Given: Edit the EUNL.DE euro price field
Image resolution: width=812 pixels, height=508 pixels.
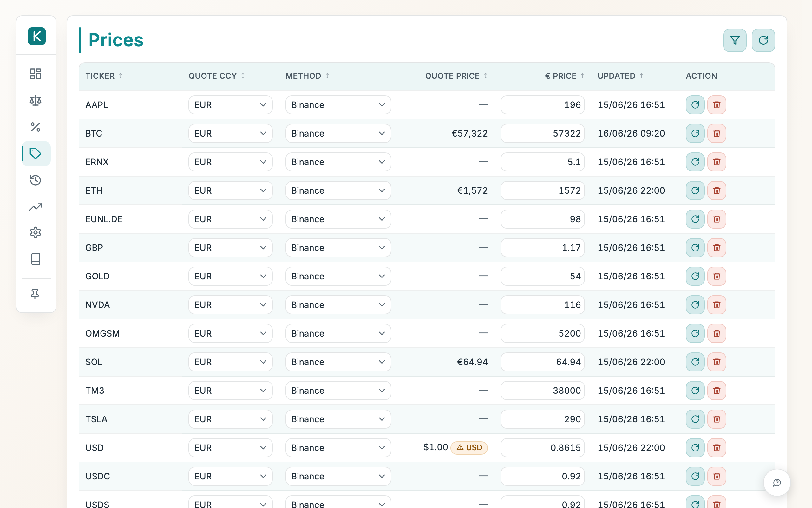Looking at the screenshot, I should click(x=543, y=219).
